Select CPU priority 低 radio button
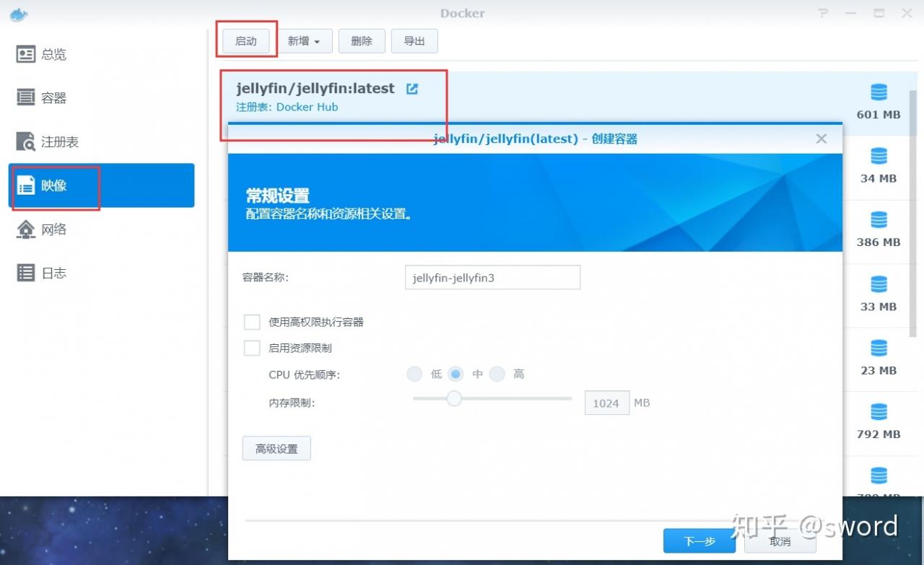The image size is (924, 565). point(414,374)
